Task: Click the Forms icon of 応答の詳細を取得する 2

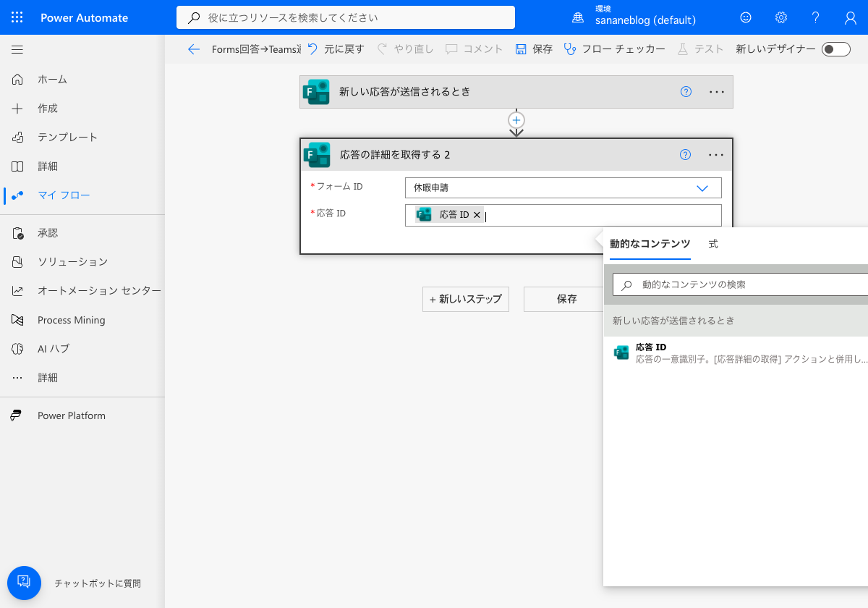Action: pyautogui.click(x=317, y=155)
